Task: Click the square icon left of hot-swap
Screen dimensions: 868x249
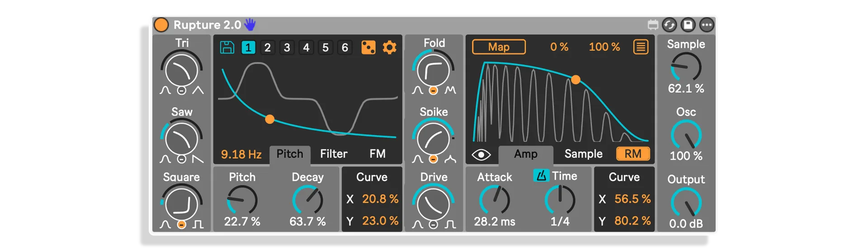Action: [652, 25]
